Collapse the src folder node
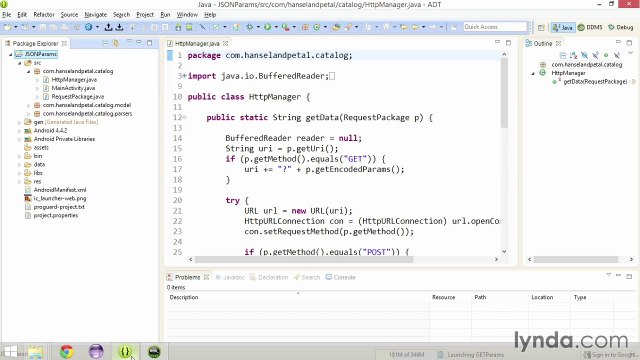Image resolution: width=640 pixels, height=360 pixels. [x=19, y=63]
